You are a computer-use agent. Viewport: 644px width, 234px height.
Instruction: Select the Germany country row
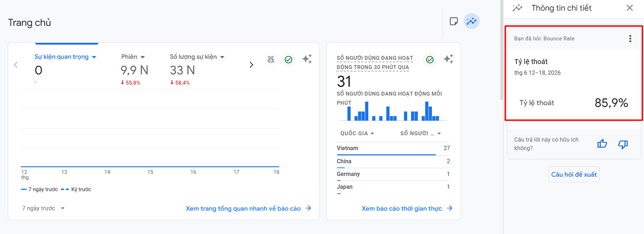click(393, 174)
